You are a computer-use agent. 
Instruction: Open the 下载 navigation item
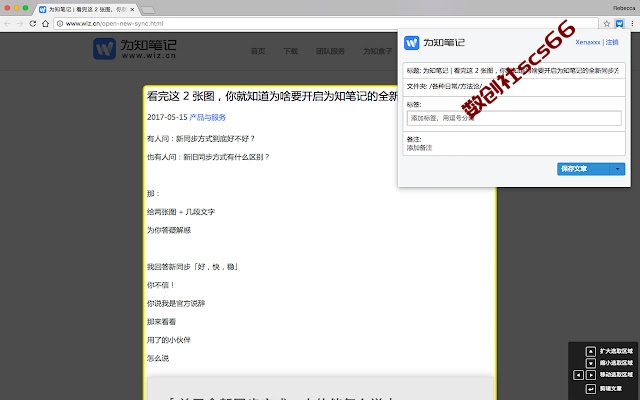(291, 51)
